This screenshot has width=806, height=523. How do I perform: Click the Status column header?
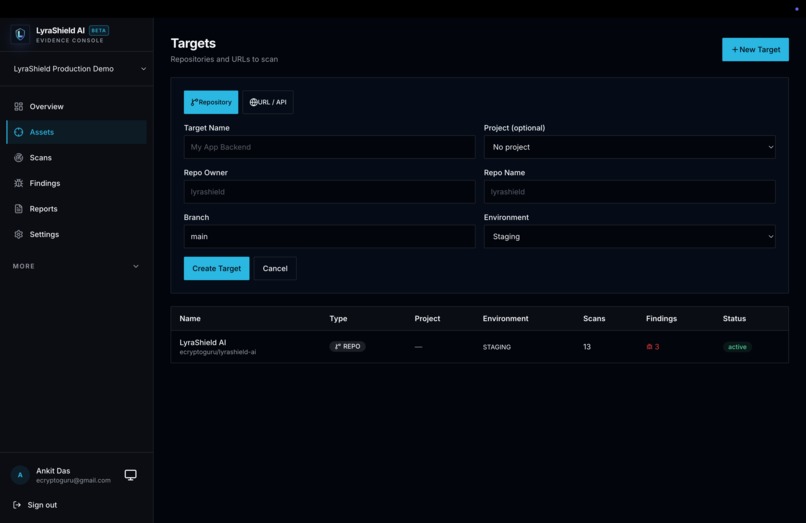click(734, 319)
